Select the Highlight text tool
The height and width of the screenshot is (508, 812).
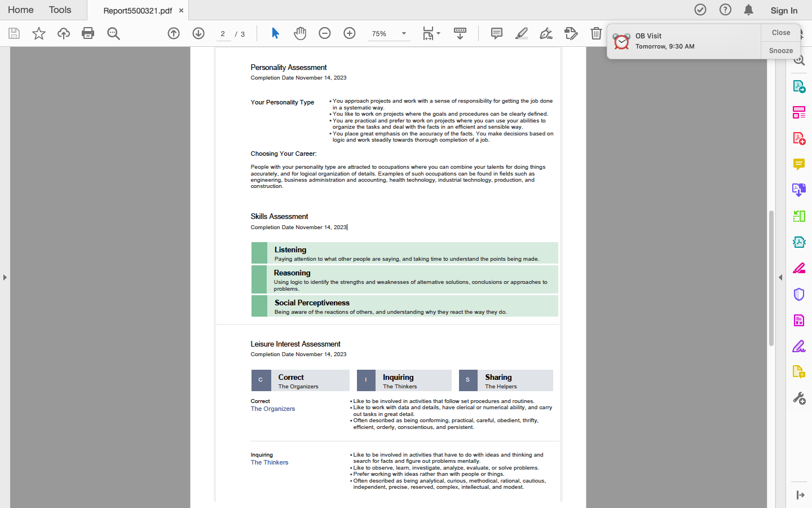[520, 33]
